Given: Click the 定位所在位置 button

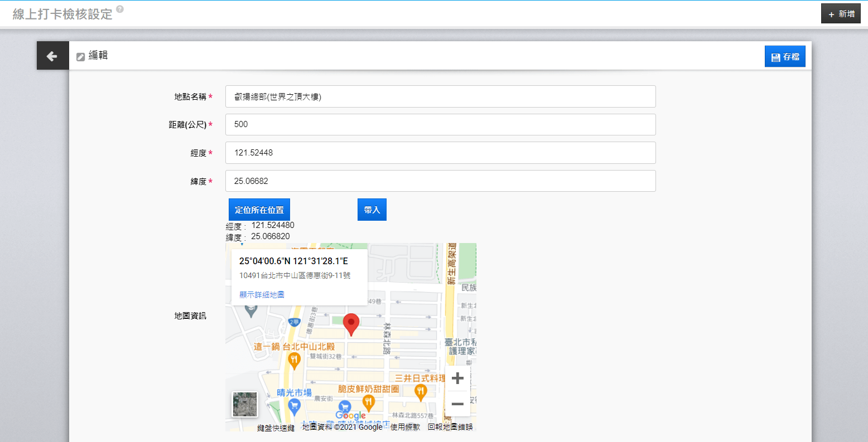Looking at the screenshot, I should tap(259, 210).
